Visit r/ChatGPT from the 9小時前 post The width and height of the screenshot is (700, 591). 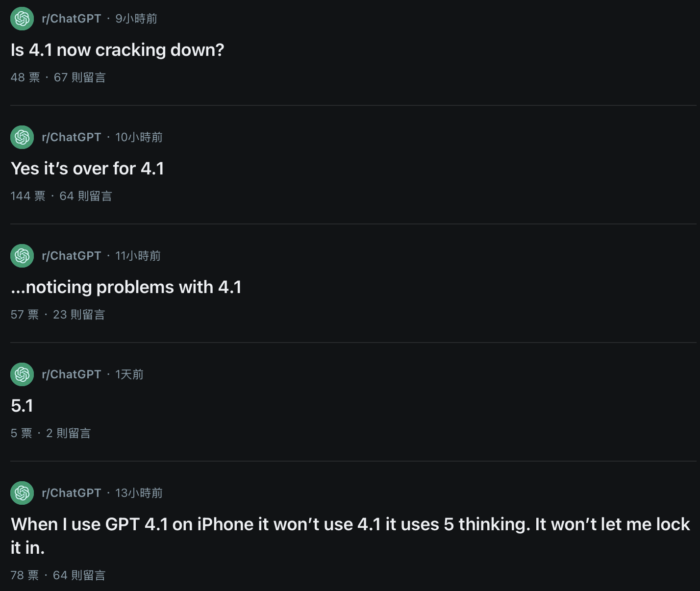72,19
